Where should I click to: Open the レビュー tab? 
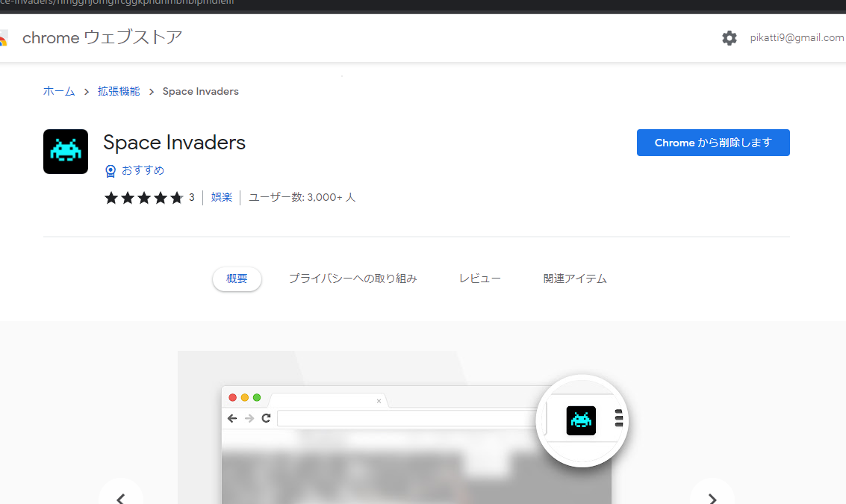pyautogui.click(x=479, y=279)
